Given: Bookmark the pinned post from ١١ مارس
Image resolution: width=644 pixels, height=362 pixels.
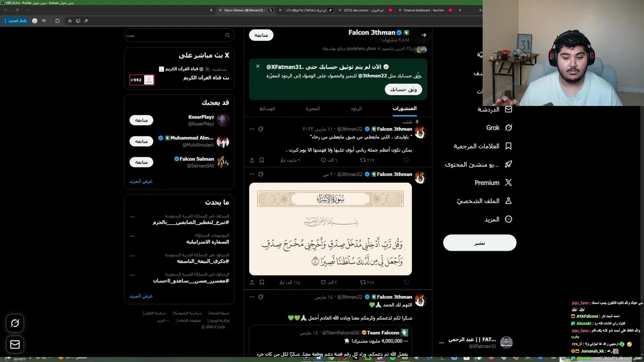Looking at the screenshot, I should point(262,160).
